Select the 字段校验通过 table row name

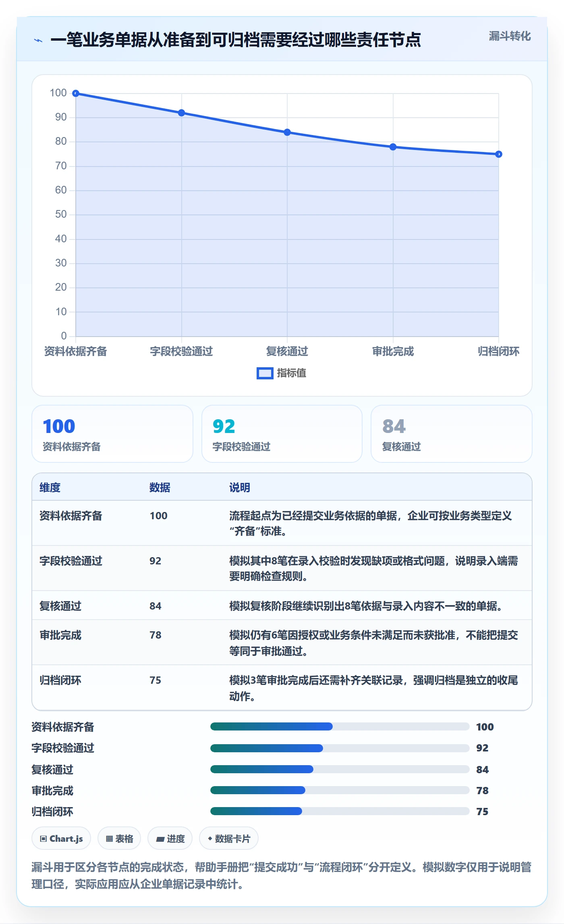71,561
